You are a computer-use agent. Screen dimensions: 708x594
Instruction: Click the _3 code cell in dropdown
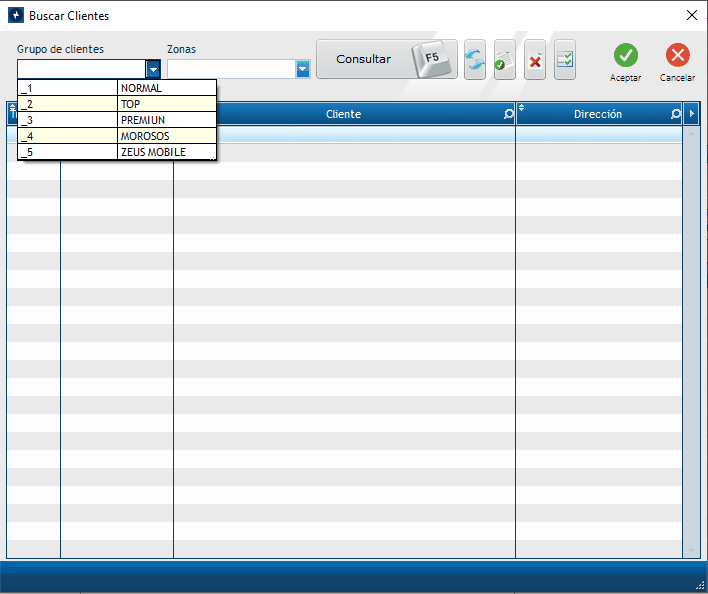pyautogui.click(x=68, y=120)
